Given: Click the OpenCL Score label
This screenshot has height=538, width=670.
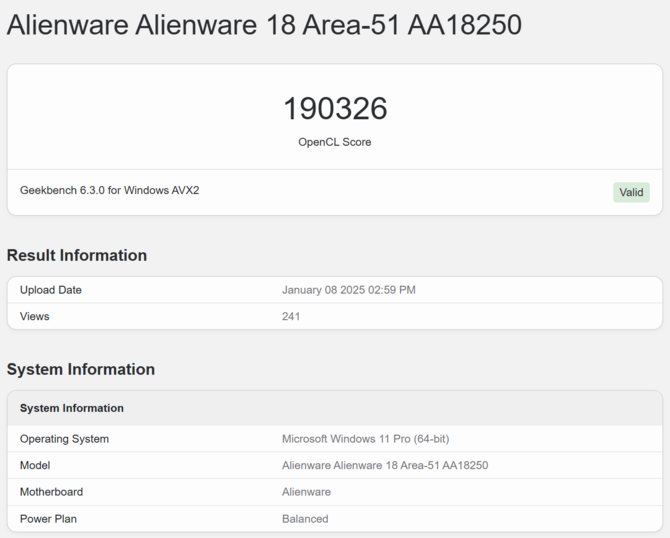Looking at the screenshot, I should 335,142.
